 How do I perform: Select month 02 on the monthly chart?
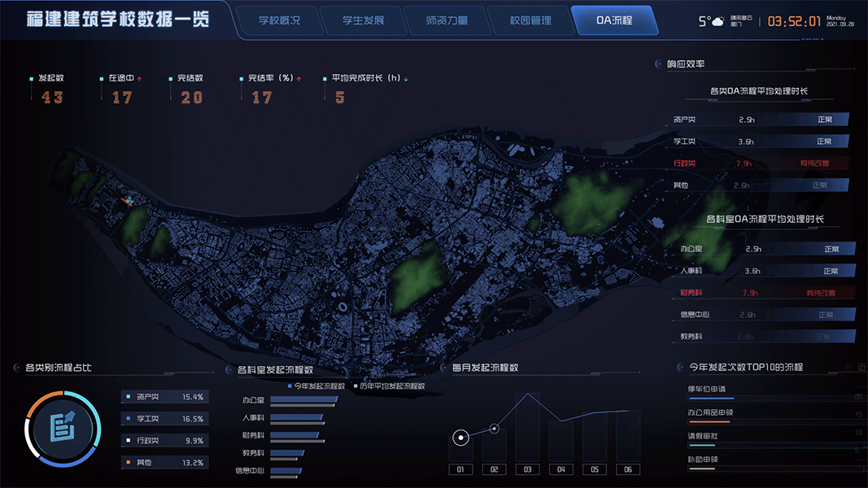(495, 470)
